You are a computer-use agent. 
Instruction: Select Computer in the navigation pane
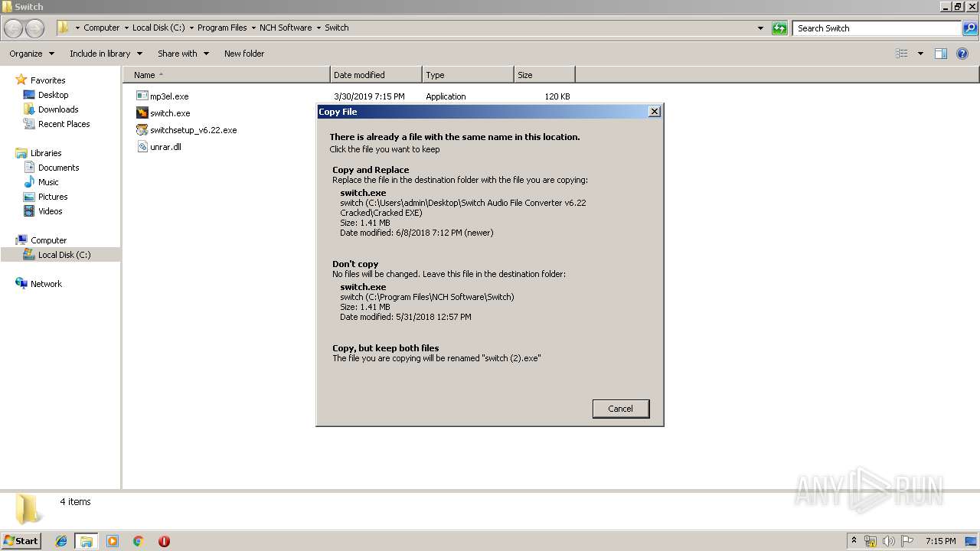coord(48,240)
